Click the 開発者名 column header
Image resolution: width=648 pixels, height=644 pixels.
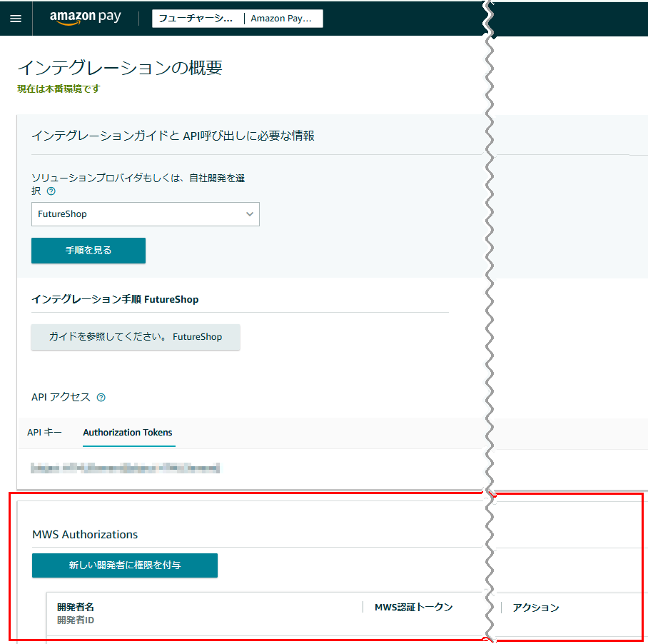(76, 603)
